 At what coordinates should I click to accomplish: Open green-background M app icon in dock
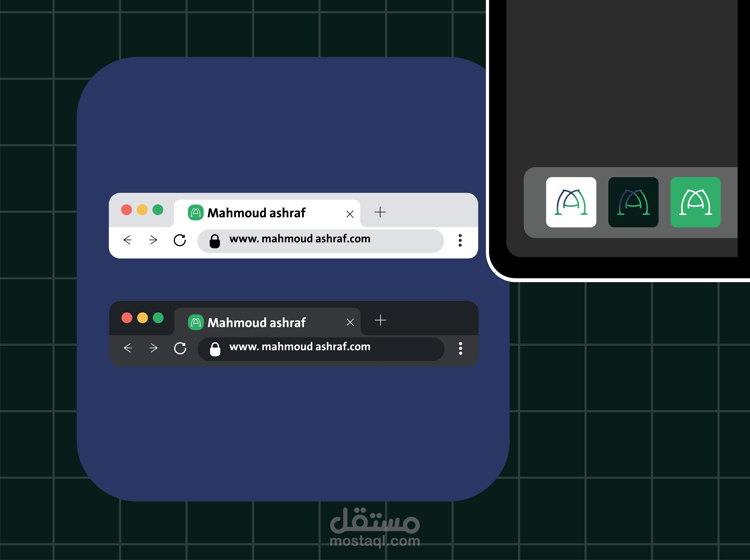pos(695,202)
